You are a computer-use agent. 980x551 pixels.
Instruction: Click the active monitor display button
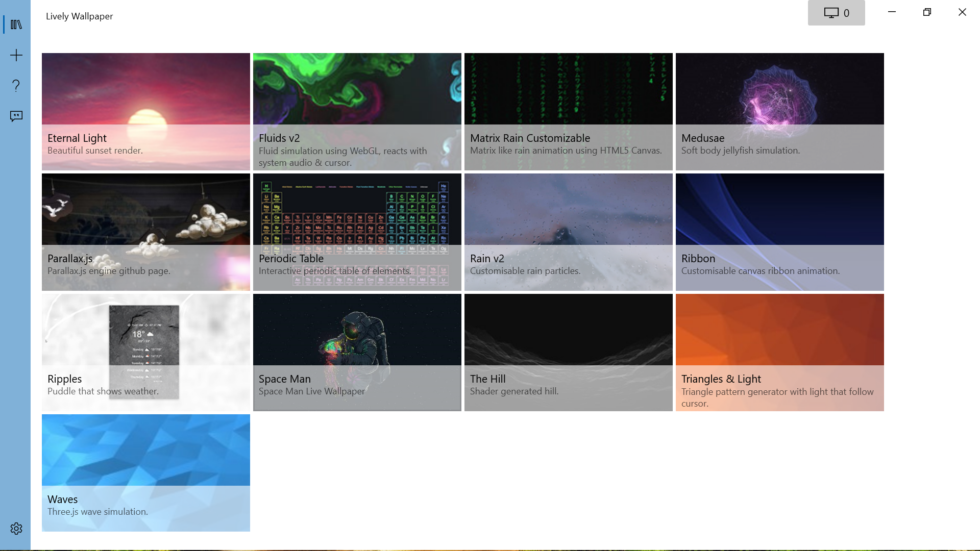(836, 13)
